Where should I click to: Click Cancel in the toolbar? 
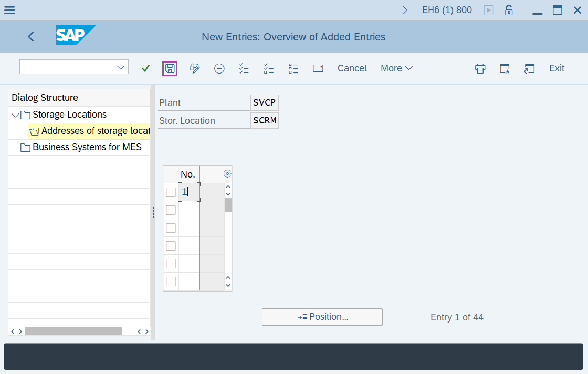pyautogui.click(x=352, y=68)
